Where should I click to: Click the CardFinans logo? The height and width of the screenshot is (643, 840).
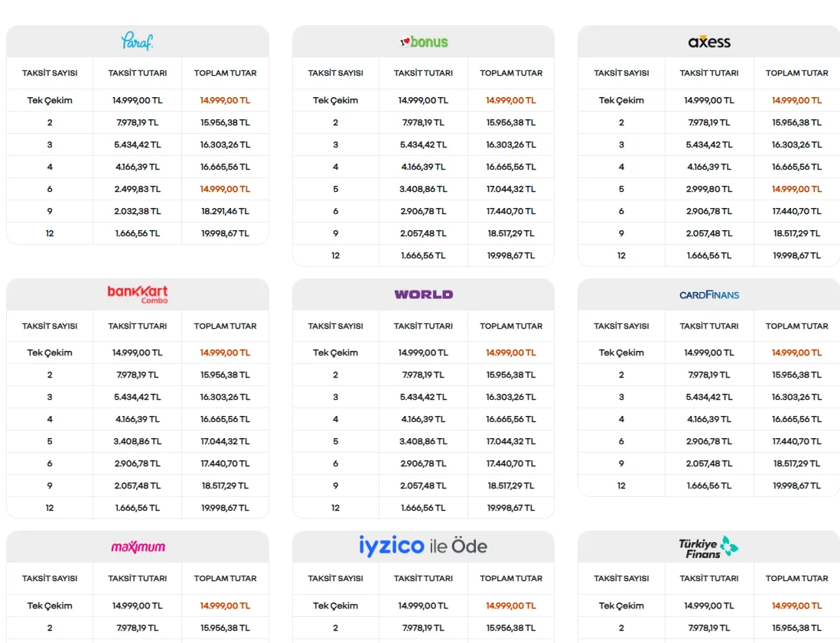click(709, 295)
